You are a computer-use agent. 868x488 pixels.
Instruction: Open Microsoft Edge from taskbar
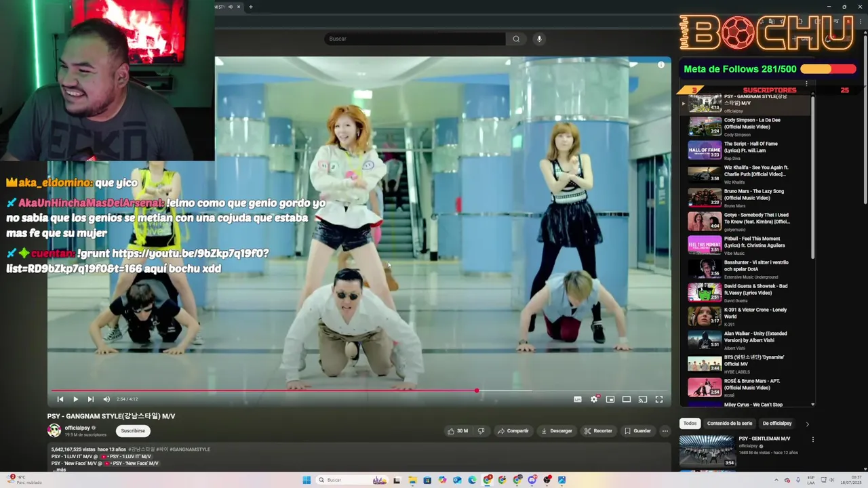click(472, 480)
